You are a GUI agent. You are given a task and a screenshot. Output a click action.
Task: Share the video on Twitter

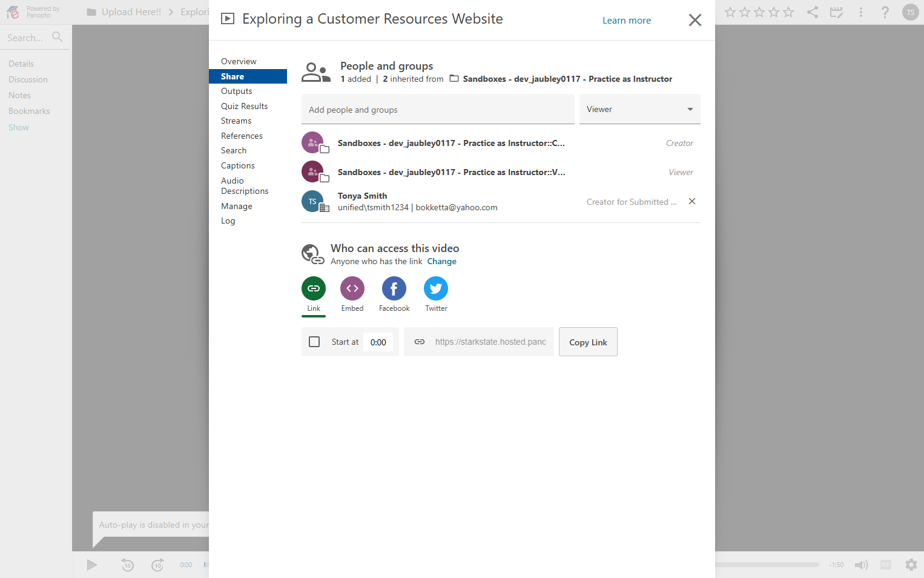point(436,288)
